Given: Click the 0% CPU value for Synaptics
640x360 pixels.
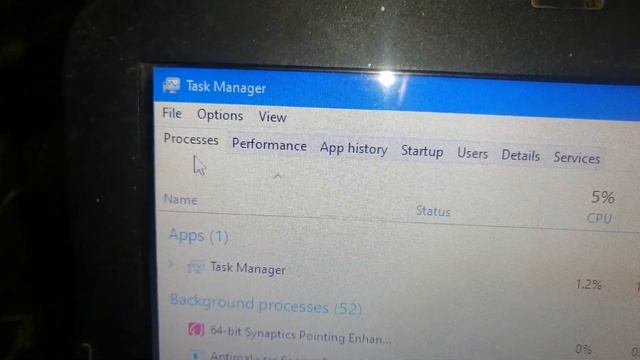Looking at the screenshot, I should coord(583,349).
